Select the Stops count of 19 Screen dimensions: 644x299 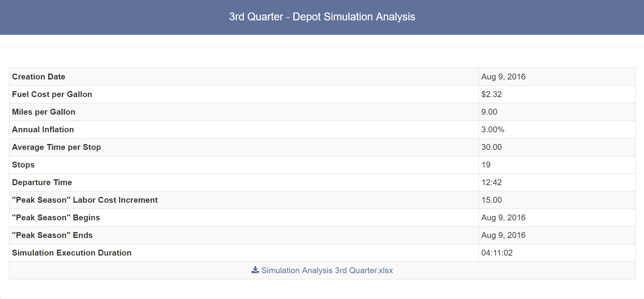point(486,165)
